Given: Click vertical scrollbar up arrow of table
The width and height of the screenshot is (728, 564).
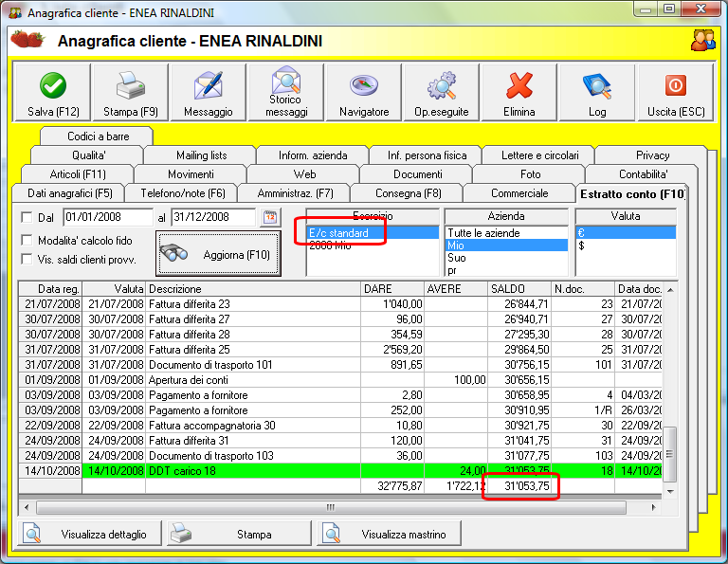Looking at the screenshot, I should coord(670,290).
